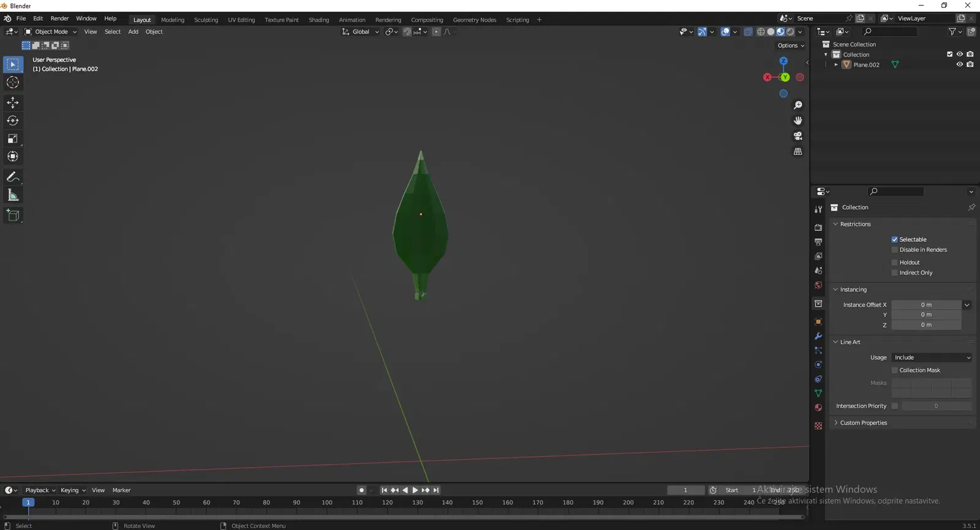Screen dimensions: 980x530
Task: Click the viewport zoom magnifier icon
Action: 797,105
